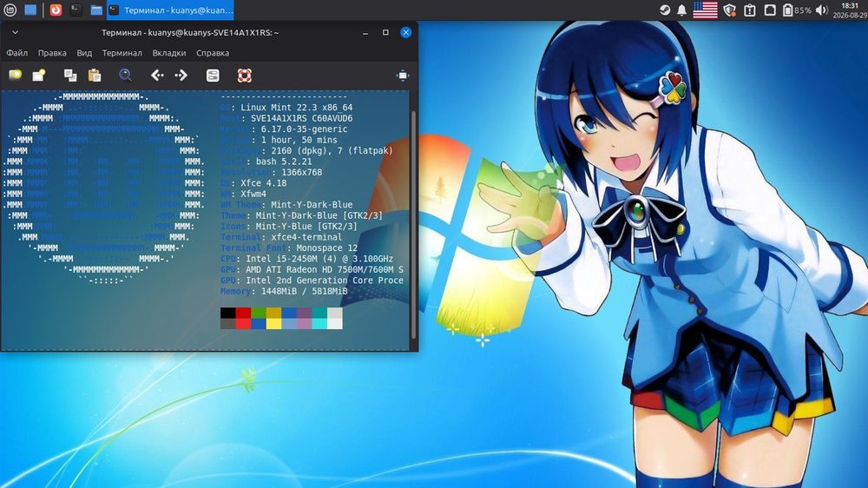The width and height of the screenshot is (868, 488).
Task: Click the clipboard exclamation tray icon
Action: (x=750, y=10)
